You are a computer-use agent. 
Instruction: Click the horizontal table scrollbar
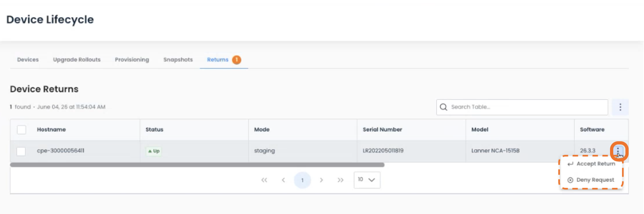coord(197,165)
